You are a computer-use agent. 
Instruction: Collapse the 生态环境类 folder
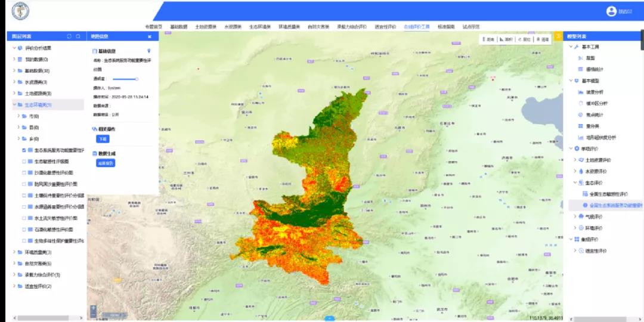[14, 105]
